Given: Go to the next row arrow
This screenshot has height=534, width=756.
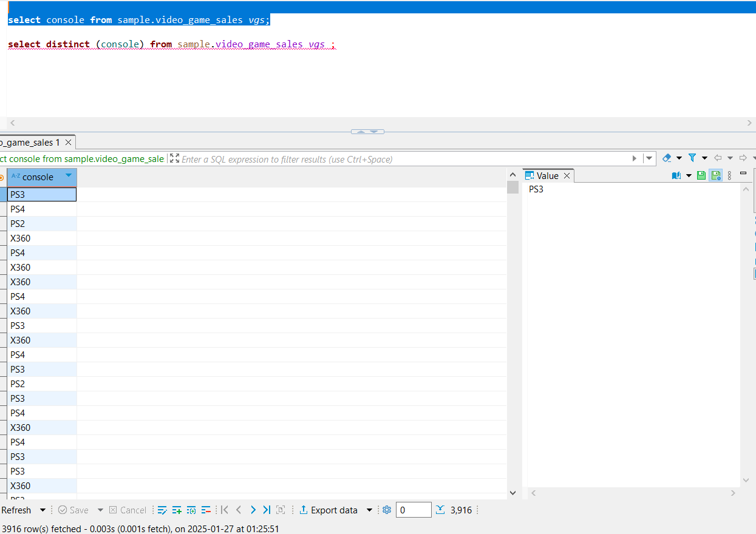Looking at the screenshot, I should point(253,510).
